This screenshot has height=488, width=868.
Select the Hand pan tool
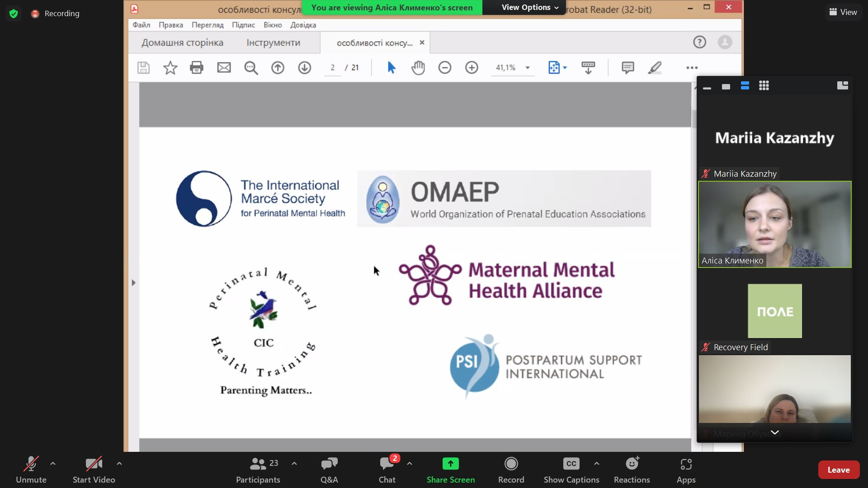pyautogui.click(x=418, y=68)
